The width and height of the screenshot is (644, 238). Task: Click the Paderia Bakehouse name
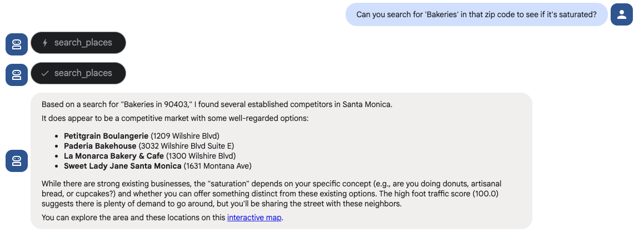coord(100,146)
